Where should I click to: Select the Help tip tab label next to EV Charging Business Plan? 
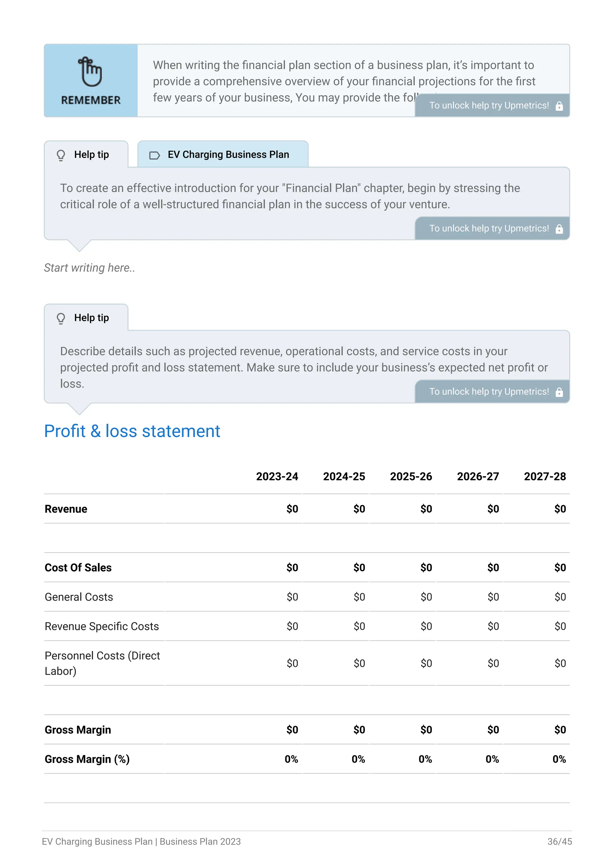tap(91, 155)
